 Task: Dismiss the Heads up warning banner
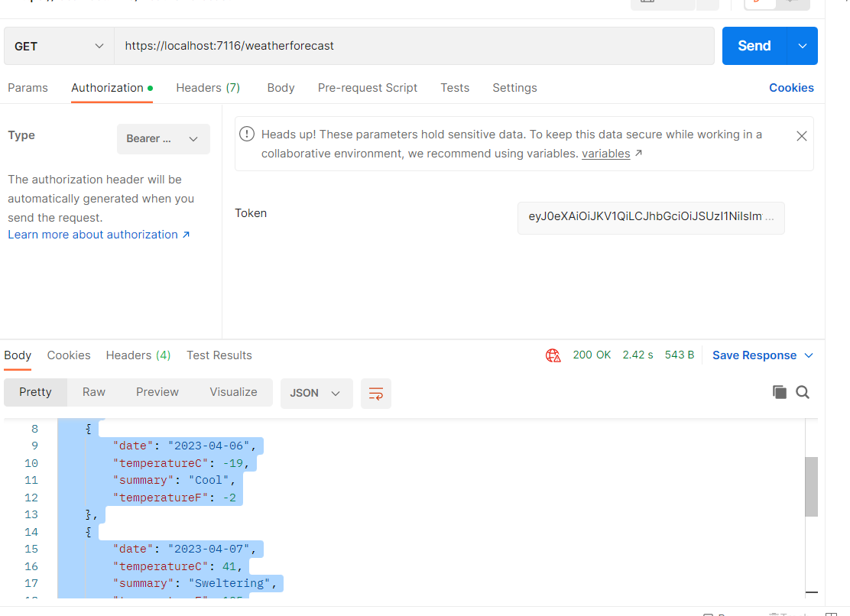[801, 136]
